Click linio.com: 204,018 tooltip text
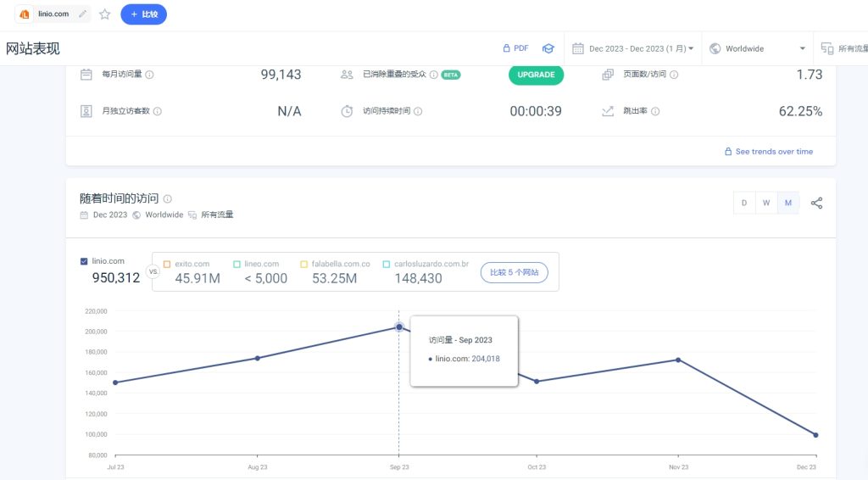 (x=467, y=359)
